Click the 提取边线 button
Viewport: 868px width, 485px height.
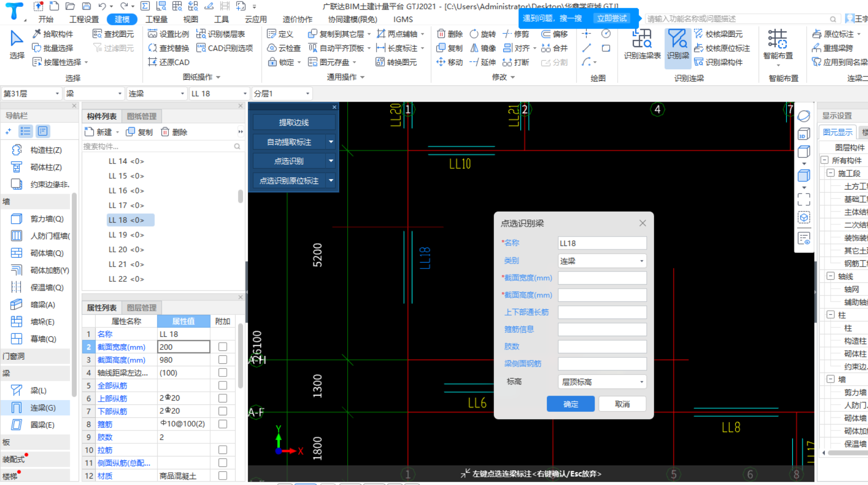tap(294, 122)
